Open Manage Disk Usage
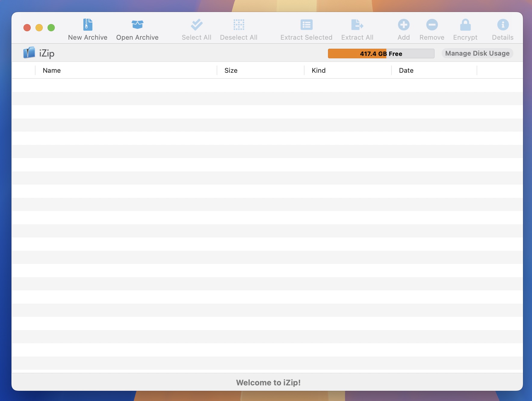The height and width of the screenshot is (401, 532). click(x=477, y=53)
